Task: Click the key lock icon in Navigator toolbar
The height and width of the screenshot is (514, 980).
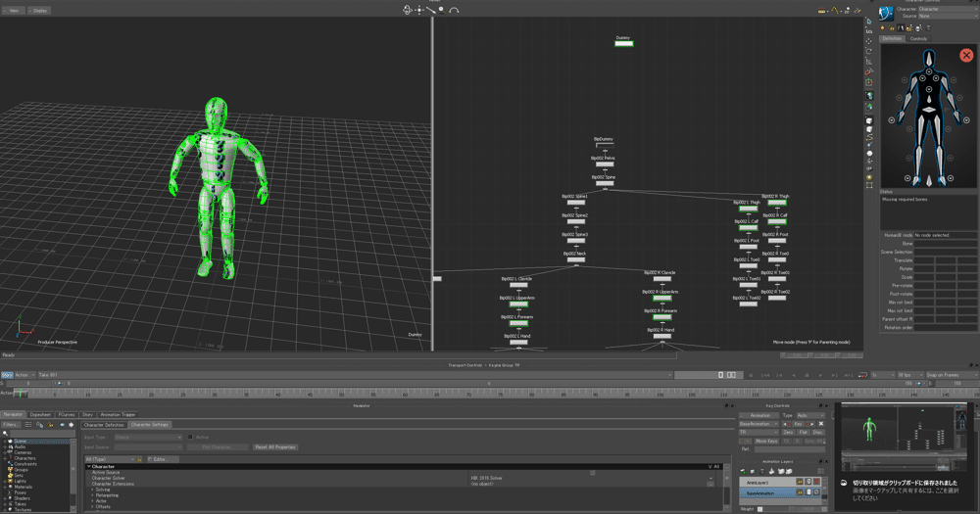Action: pos(50,425)
